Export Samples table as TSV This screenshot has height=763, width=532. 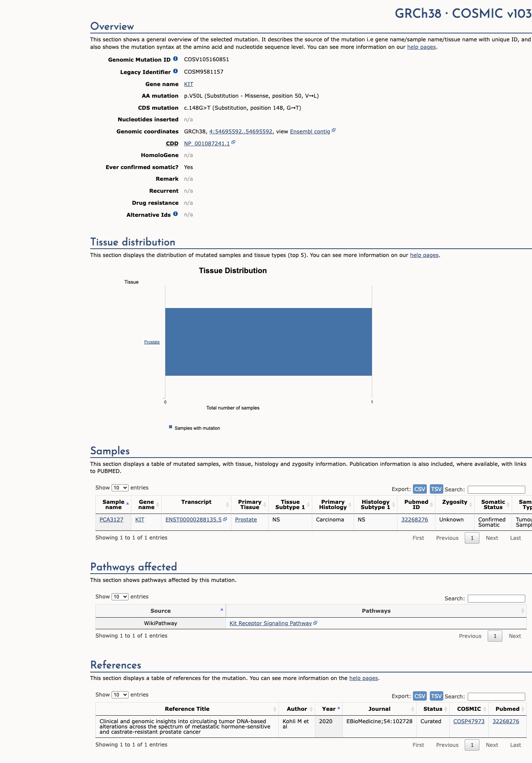coord(436,489)
